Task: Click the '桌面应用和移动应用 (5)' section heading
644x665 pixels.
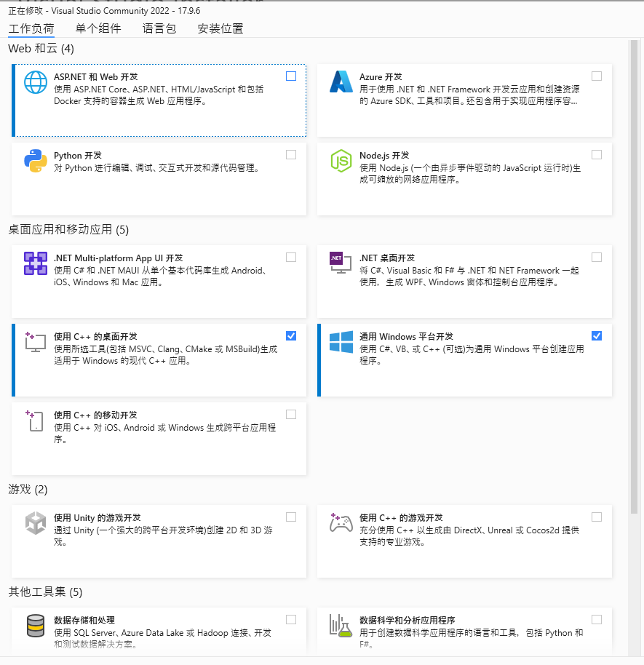Action: (x=68, y=230)
